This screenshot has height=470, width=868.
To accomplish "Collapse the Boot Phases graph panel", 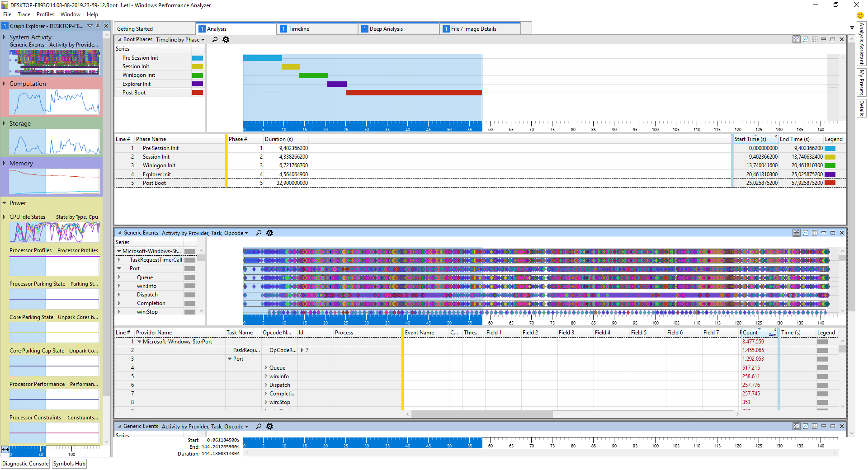I will pos(119,39).
